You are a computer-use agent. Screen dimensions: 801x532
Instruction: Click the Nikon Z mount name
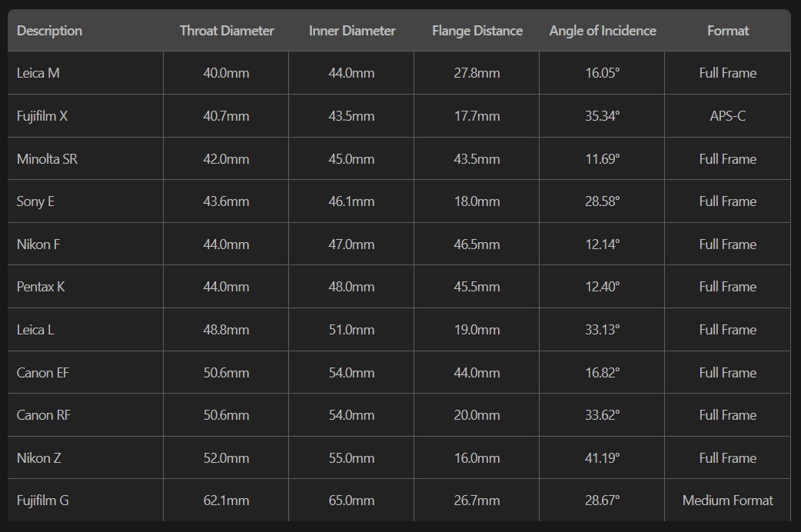[38, 458]
